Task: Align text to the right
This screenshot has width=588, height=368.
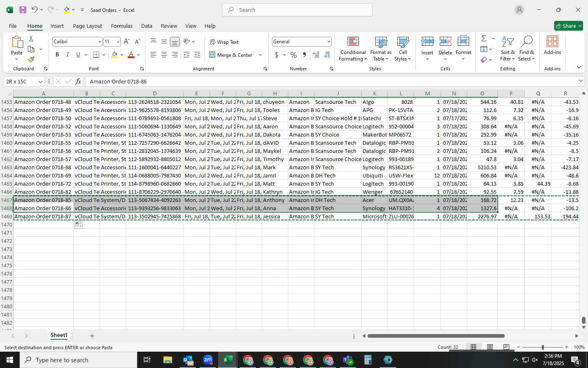Action: [175, 55]
